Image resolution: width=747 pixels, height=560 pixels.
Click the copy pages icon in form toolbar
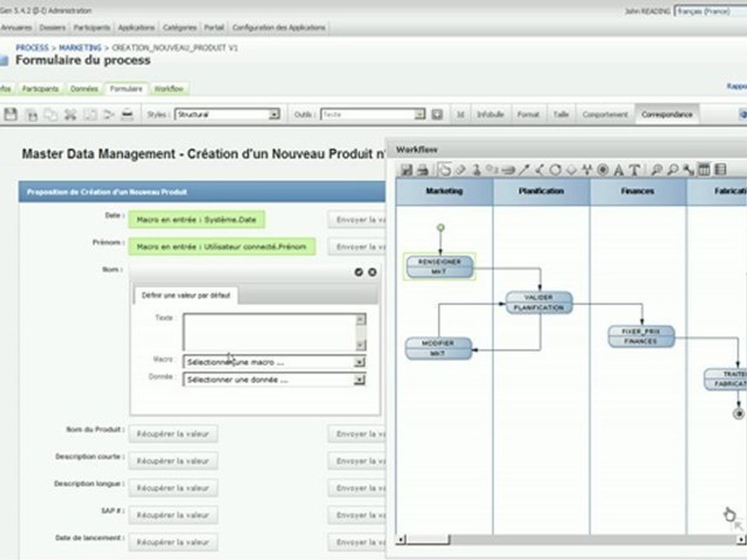tap(51, 114)
